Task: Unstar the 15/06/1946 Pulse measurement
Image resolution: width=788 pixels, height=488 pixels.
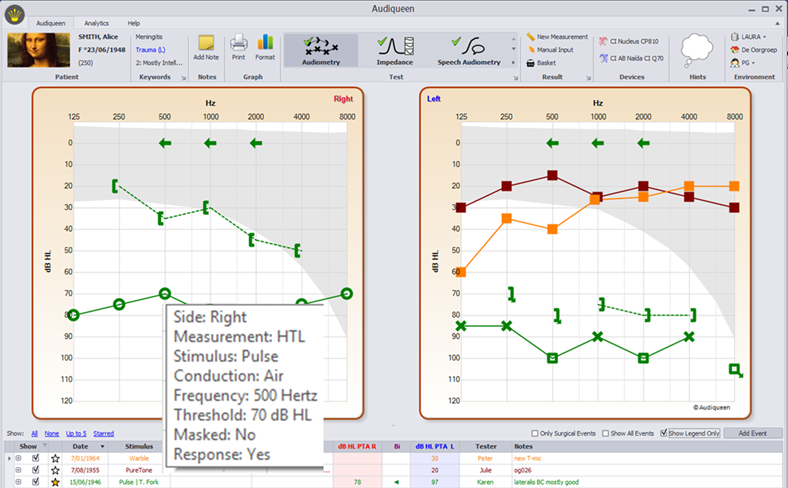Action: tap(55, 482)
